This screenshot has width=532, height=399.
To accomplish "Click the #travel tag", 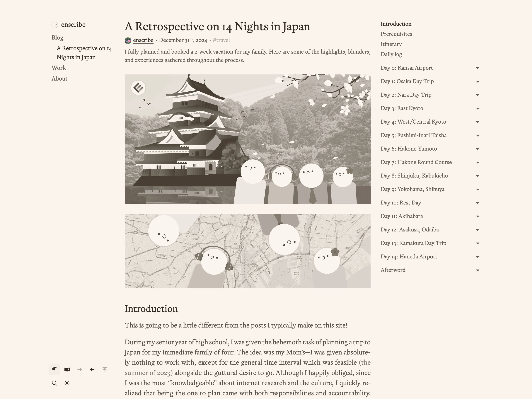I will 221,40.
